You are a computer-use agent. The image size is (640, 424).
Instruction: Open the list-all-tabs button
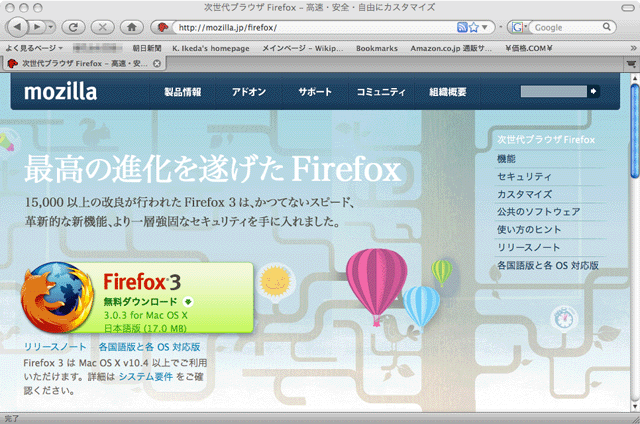tap(631, 64)
